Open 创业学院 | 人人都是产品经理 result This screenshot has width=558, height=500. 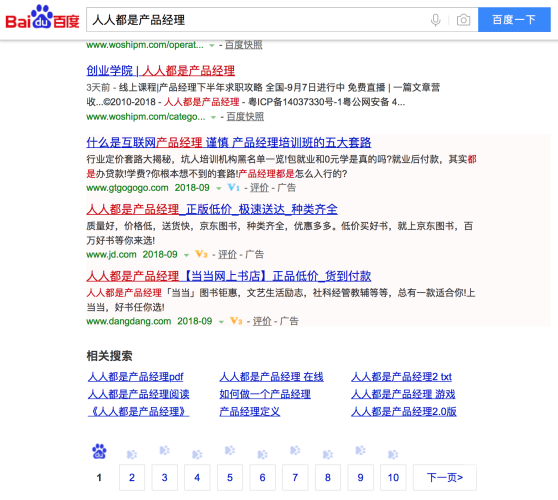tap(160, 71)
